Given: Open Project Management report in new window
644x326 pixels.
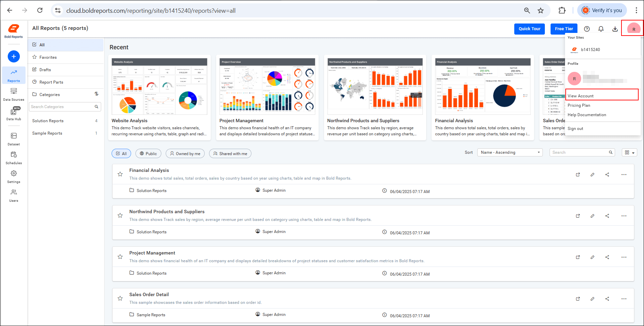Looking at the screenshot, I should pyautogui.click(x=578, y=257).
